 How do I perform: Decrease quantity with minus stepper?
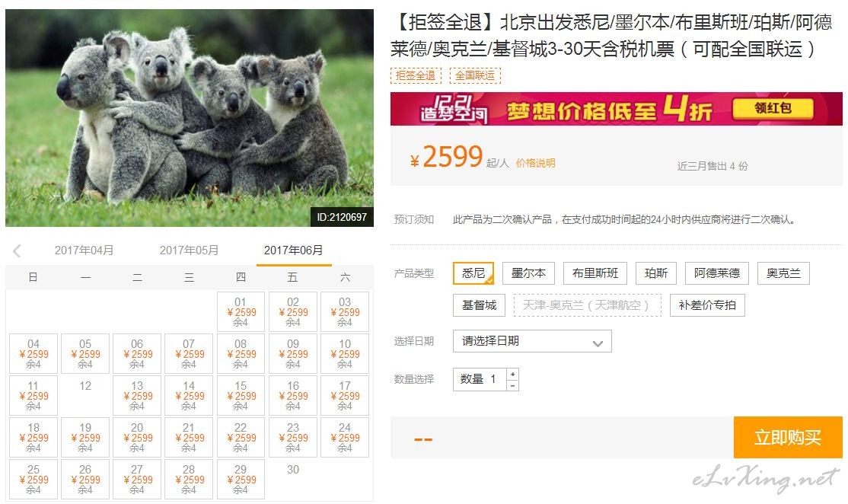513,385
